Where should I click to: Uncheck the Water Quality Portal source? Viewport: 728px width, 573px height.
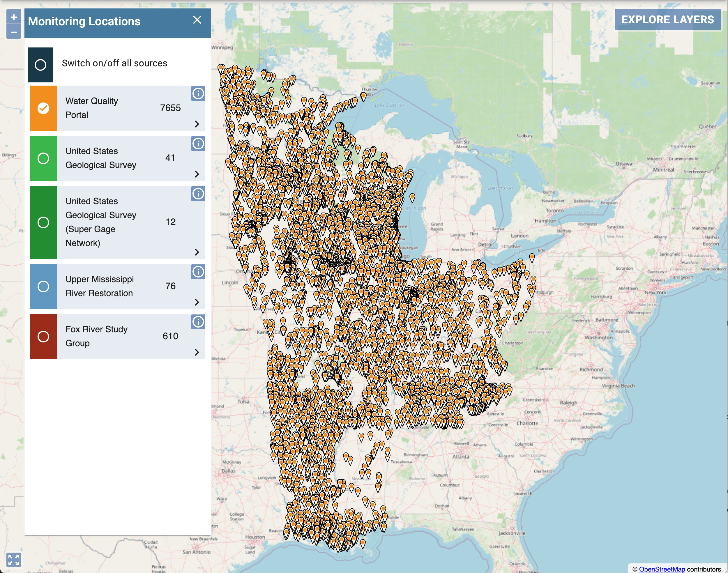(x=43, y=108)
